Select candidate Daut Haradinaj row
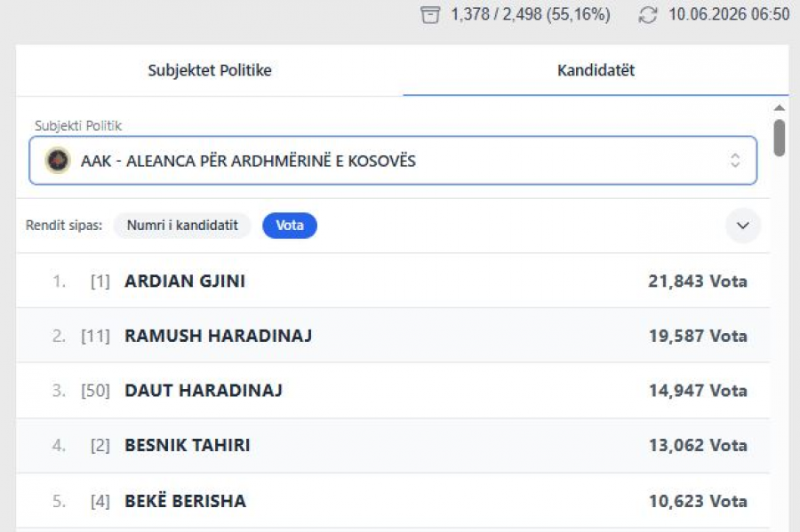 (393, 391)
